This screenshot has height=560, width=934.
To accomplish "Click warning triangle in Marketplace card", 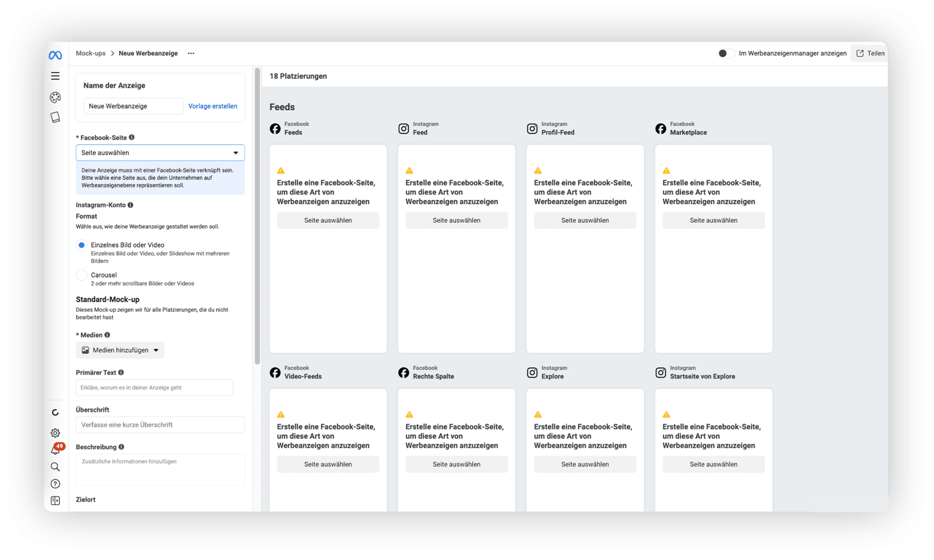I will click(667, 171).
